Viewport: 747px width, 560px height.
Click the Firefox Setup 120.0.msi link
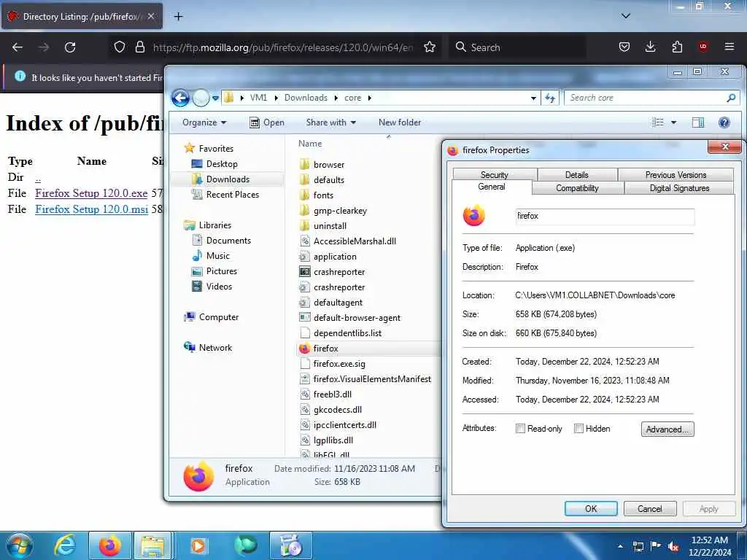[91, 209]
